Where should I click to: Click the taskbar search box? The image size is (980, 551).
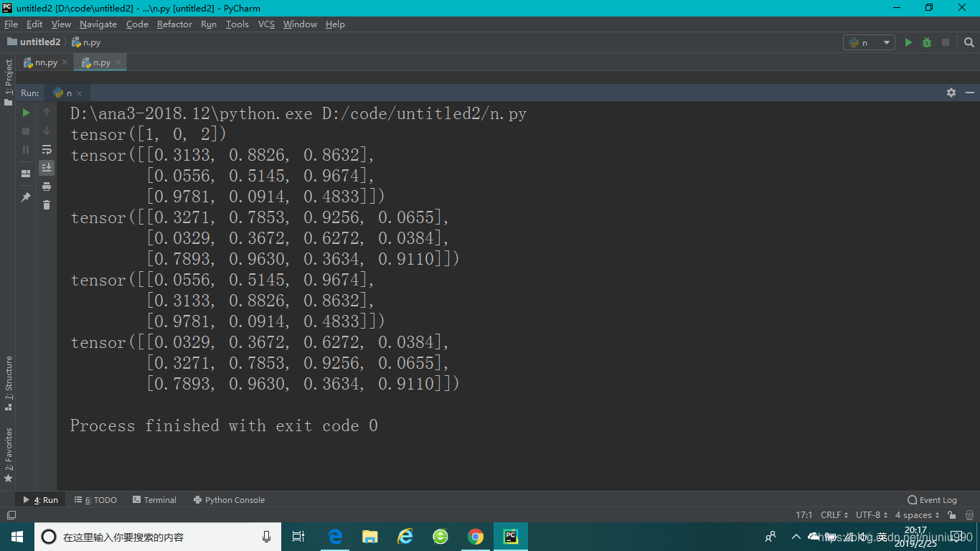coord(158,537)
